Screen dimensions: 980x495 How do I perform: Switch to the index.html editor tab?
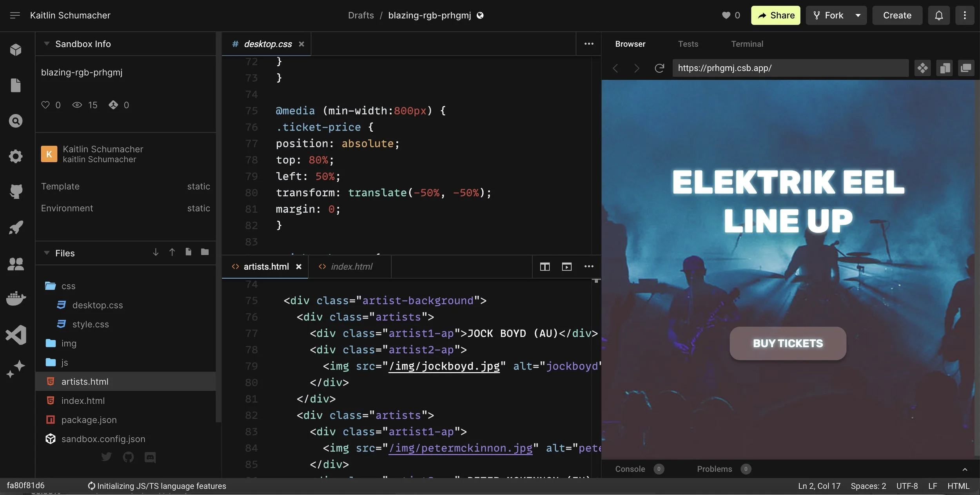click(351, 267)
